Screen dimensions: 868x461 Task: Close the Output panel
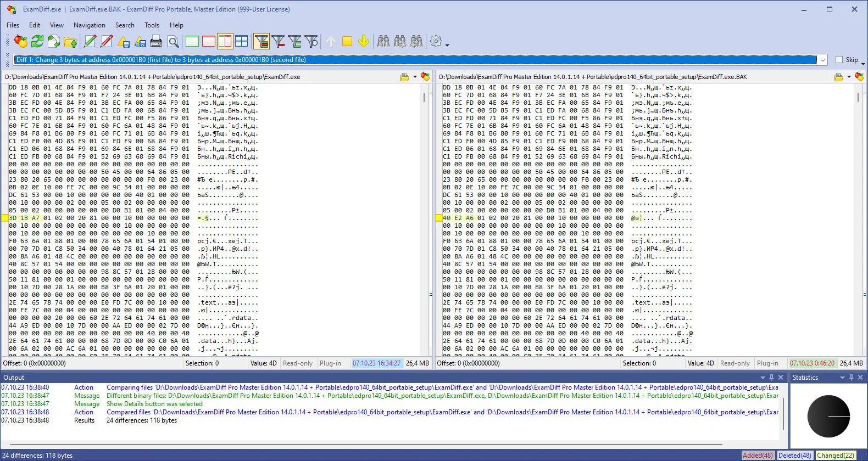[x=781, y=378]
